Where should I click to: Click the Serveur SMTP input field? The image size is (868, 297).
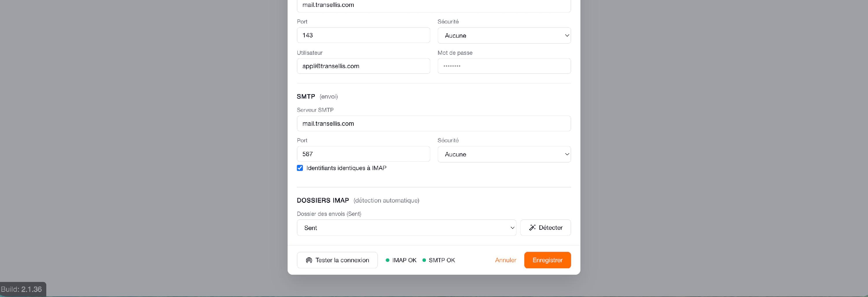(434, 123)
